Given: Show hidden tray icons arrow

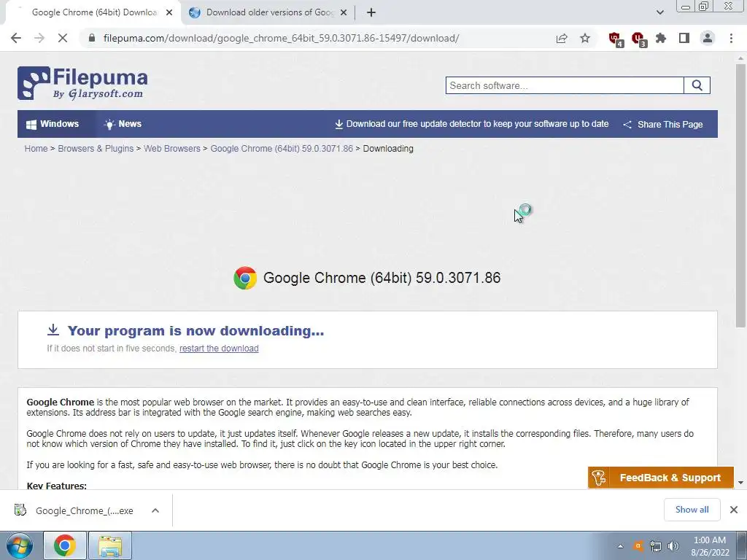Looking at the screenshot, I should pos(620,546).
